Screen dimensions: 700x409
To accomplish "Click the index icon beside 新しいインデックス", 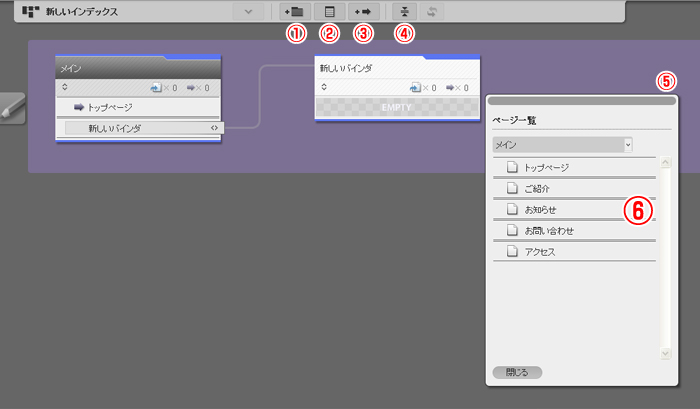I will tap(31, 12).
